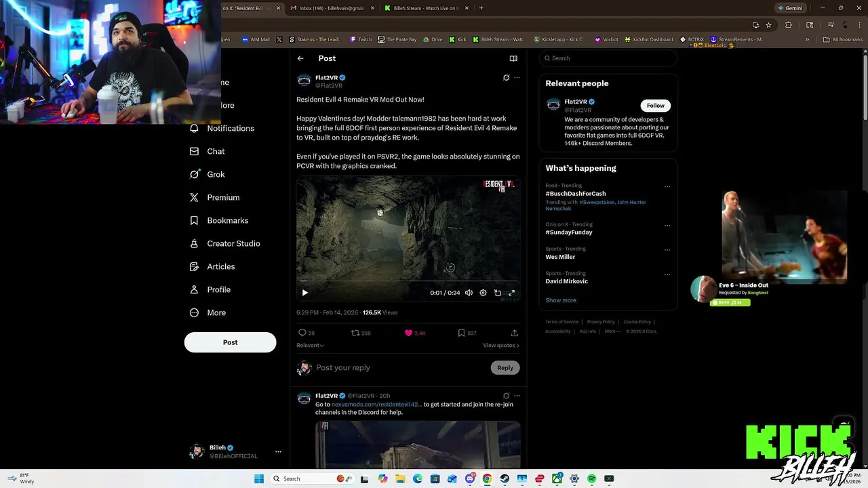Expand the Relevant replies sort dropdown
Screen dimensions: 868x488
310,345
